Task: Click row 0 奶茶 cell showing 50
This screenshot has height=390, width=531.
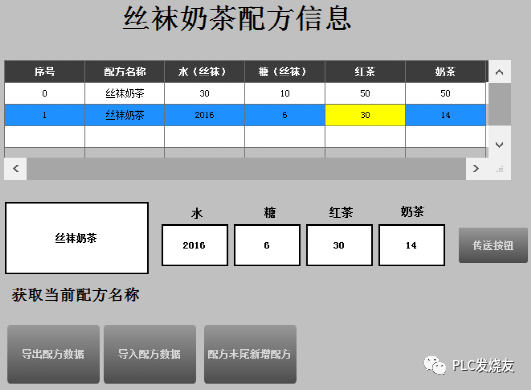Action: pos(445,93)
